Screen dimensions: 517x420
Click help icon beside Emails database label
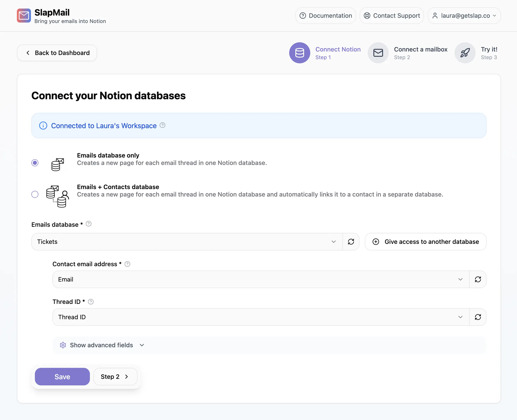[89, 224]
